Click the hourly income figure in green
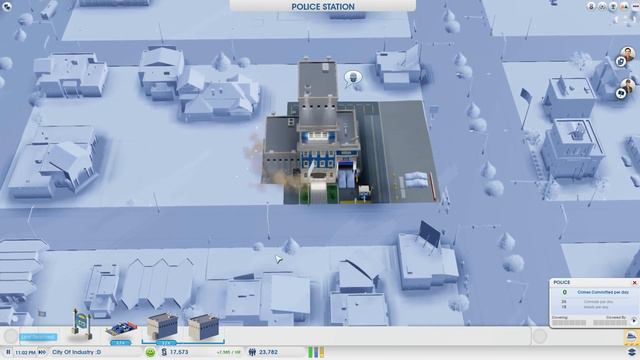Image resolution: width=640 pixels, height=360 pixels. 229,352
